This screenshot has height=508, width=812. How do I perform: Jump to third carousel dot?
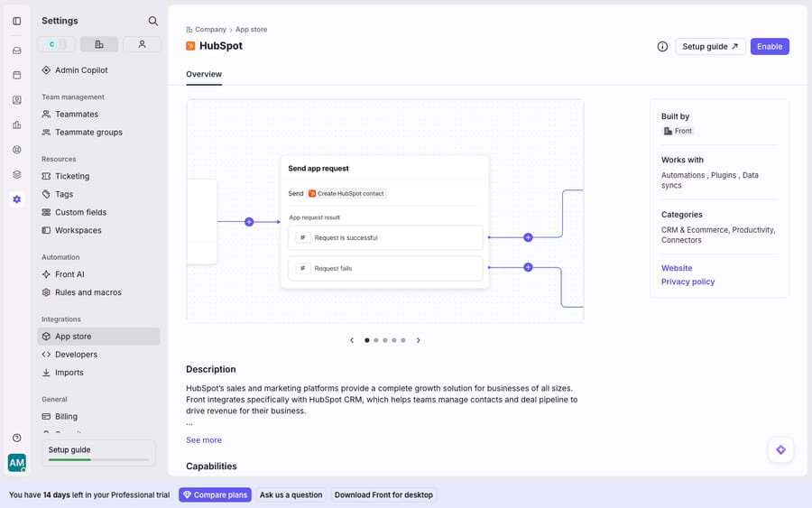pos(385,341)
